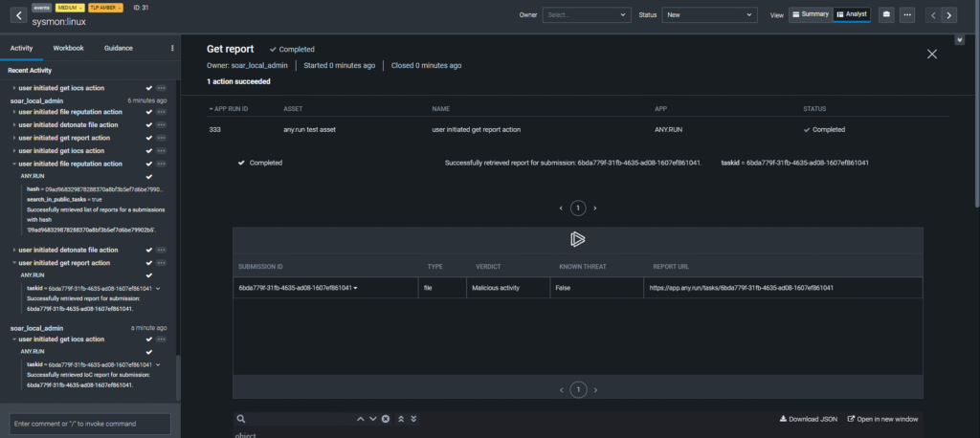Screen dimensions: 980x438
Task: Click the ANY.RUN play logo icon
Action: [x=577, y=239]
